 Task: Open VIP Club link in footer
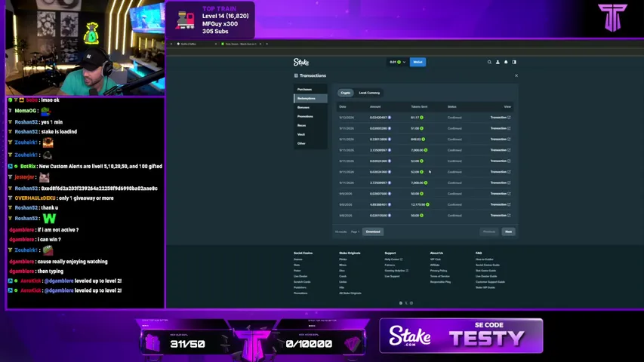(x=436, y=259)
